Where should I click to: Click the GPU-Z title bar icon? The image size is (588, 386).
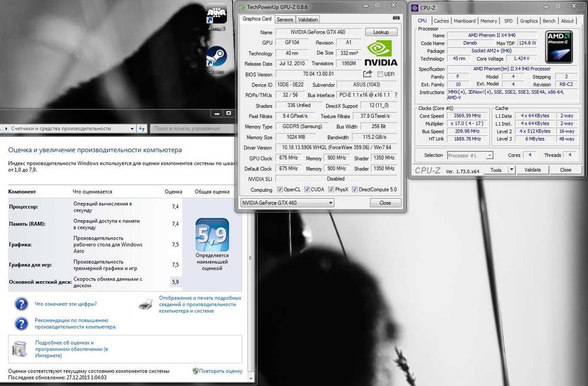(242, 7)
